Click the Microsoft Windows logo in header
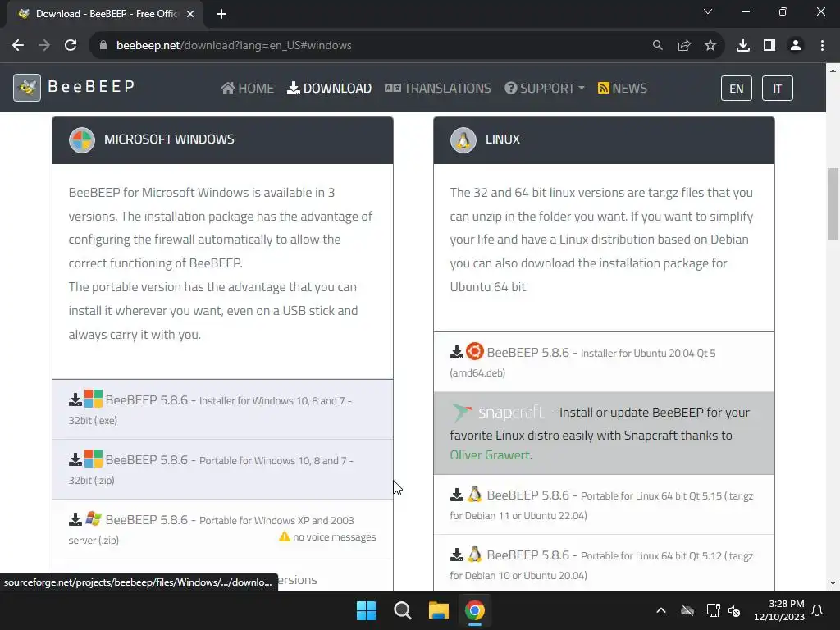Screen dimensions: 840x630 pyautogui.click(x=82, y=140)
